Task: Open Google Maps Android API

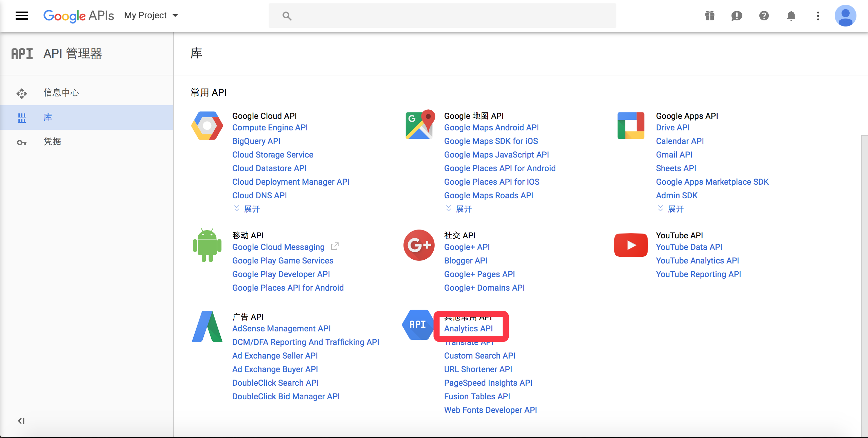Action: [491, 127]
